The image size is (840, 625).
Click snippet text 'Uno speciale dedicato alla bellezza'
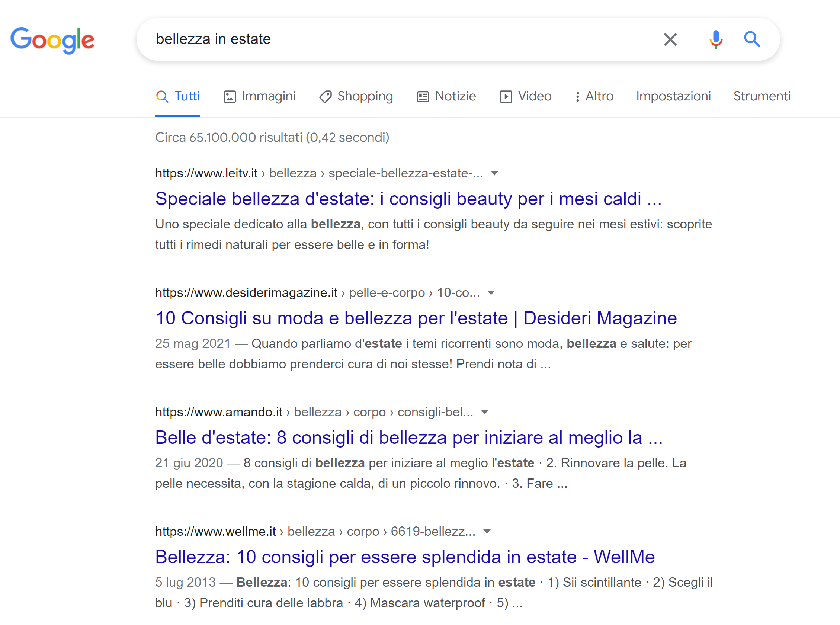pyautogui.click(x=257, y=224)
